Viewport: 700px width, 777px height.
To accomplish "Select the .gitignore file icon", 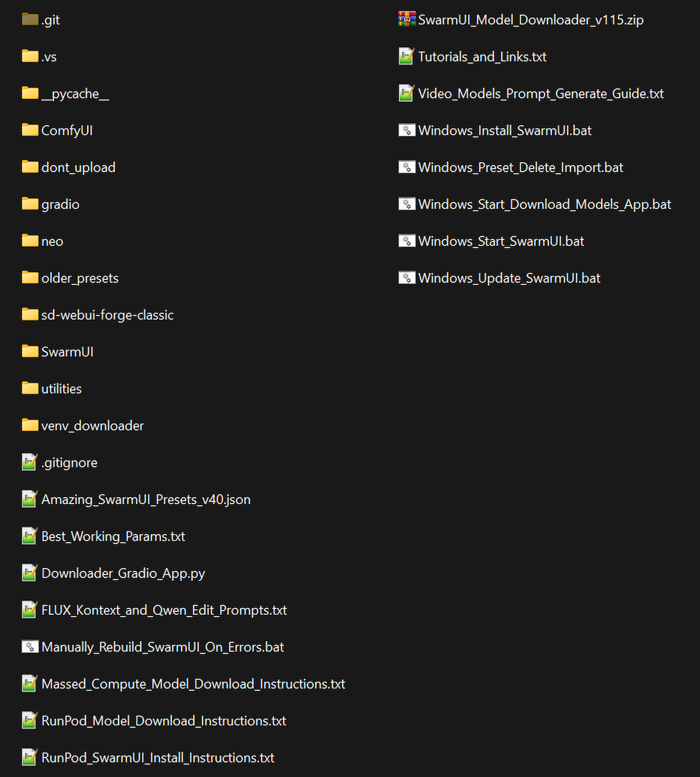I will click(x=30, y=462).
